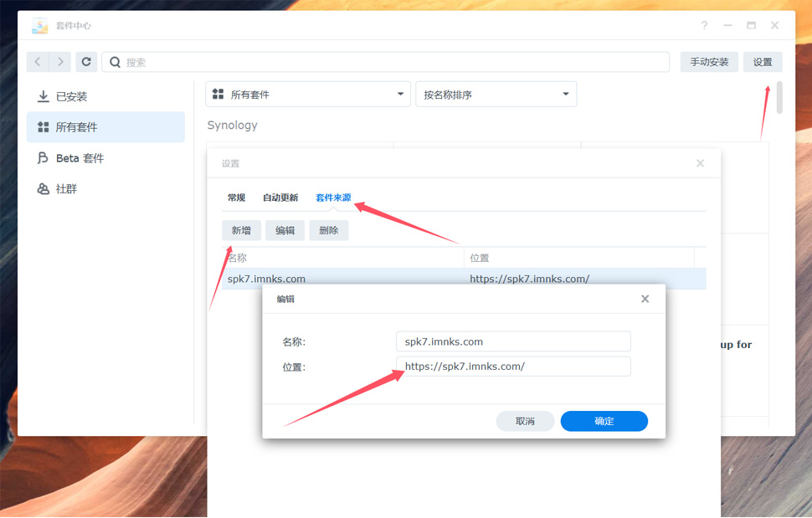Close the 设置 dialog with X
This screenshot has width=812, height=518.
click(700, 163)
